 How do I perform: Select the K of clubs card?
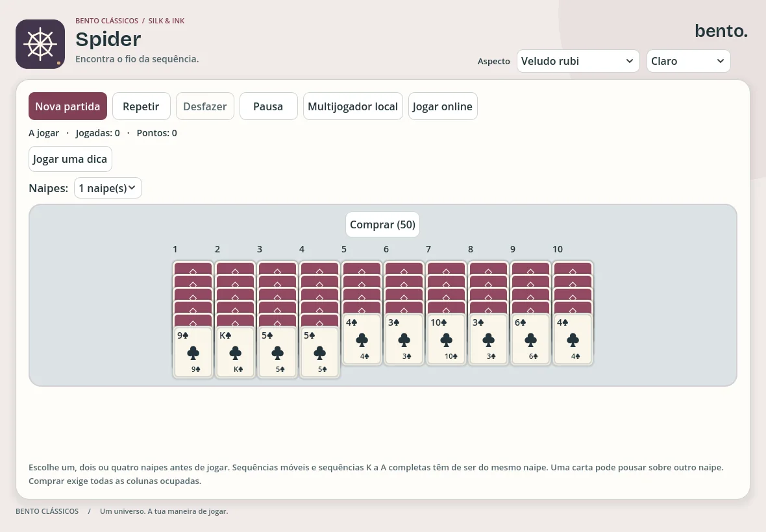coord(235,352)
